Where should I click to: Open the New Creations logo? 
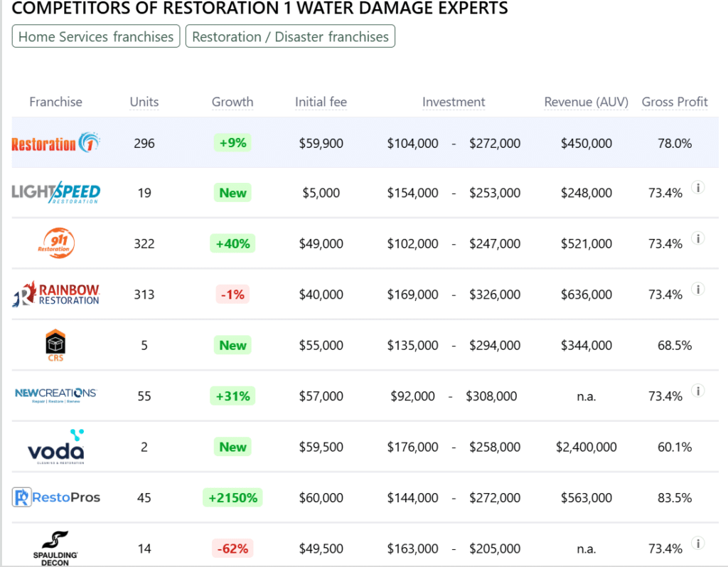55,396
